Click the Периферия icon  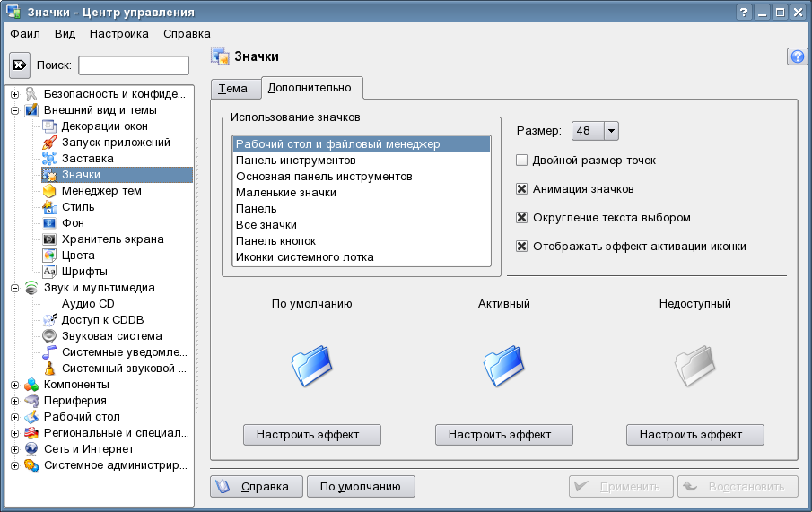click(31, 401)
